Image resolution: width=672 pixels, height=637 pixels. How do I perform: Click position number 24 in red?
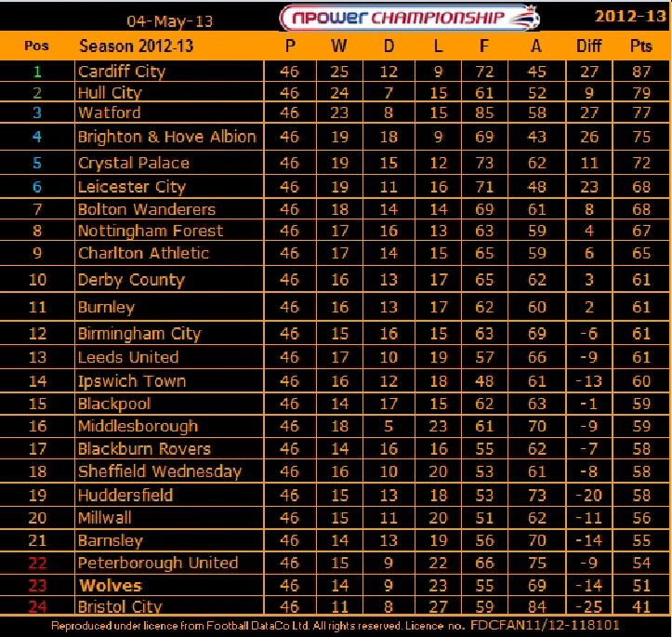(37, 606)
